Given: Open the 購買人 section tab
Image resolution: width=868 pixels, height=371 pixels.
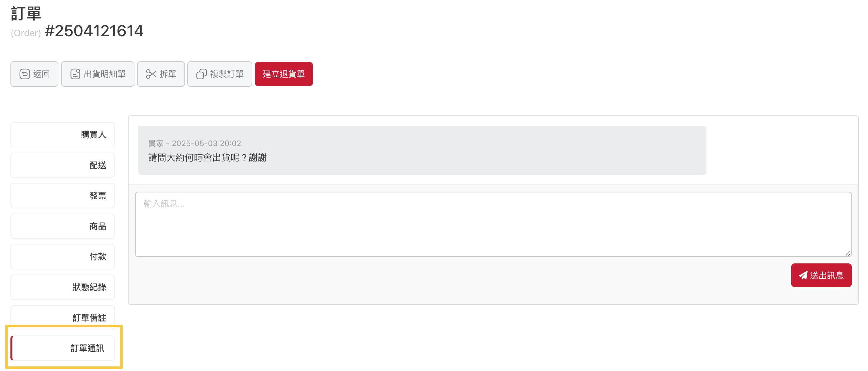Looking at the screenshot, I should (63, 135).
